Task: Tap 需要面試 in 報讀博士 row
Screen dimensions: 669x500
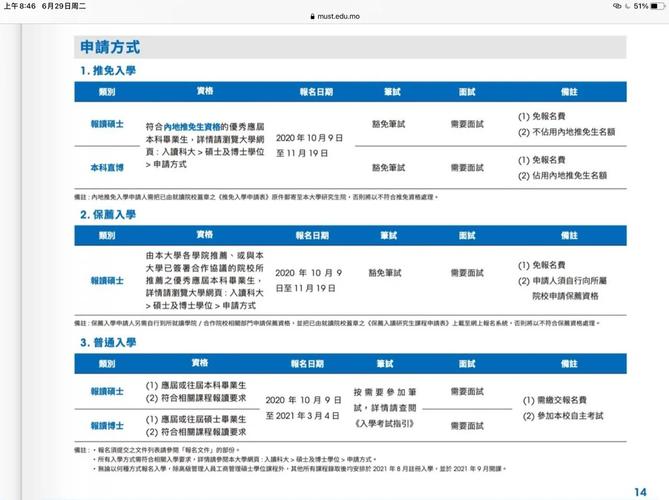Action: pyautogui.click(x=467, y=425)
